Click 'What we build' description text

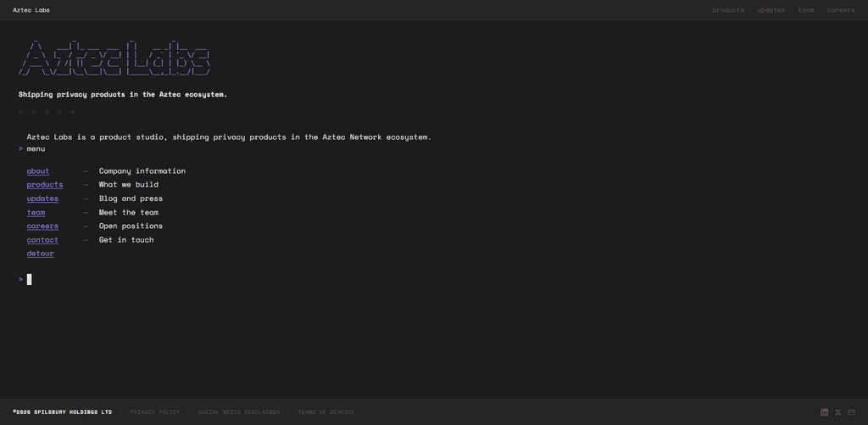coord(129,185)
